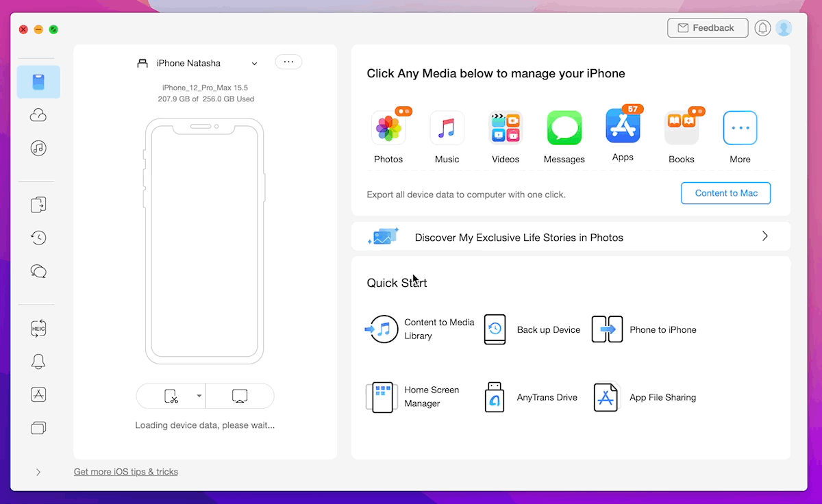822x504 pixels.
Task: Click the Content to Mac button
Action: point(726,193)
